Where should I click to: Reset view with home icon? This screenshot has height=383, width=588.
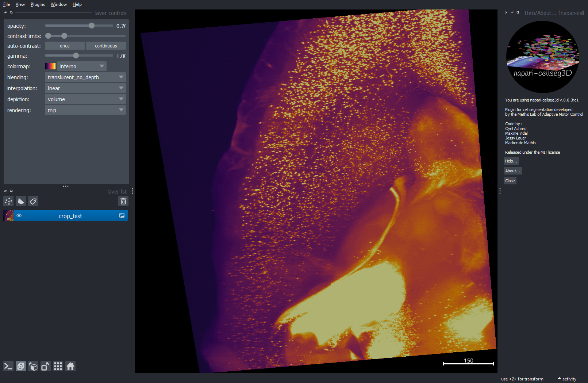pos(70,366)
